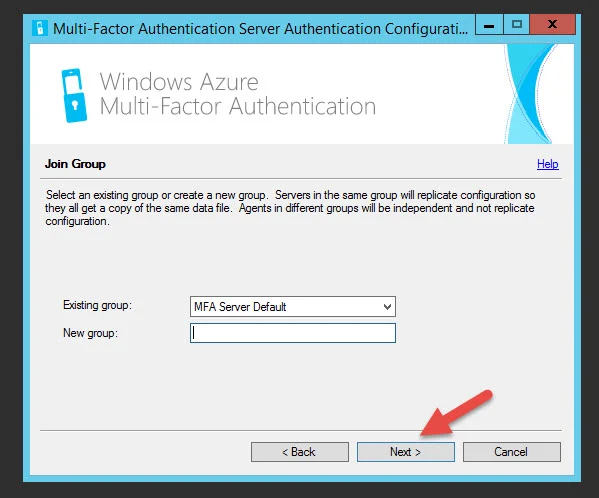Go back with the < Back button

300,452
